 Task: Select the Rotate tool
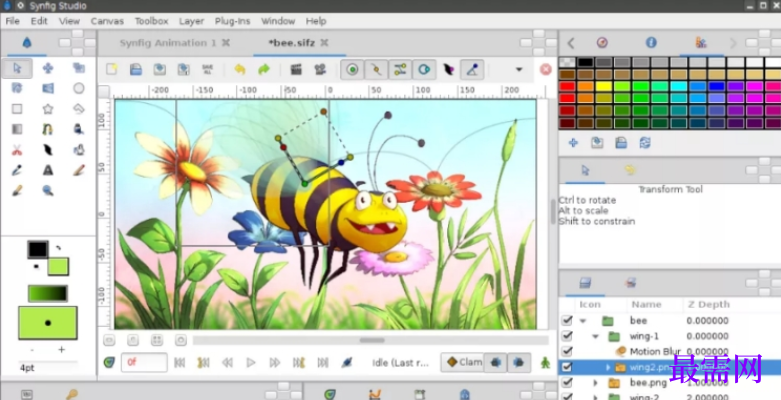(17, 89)
